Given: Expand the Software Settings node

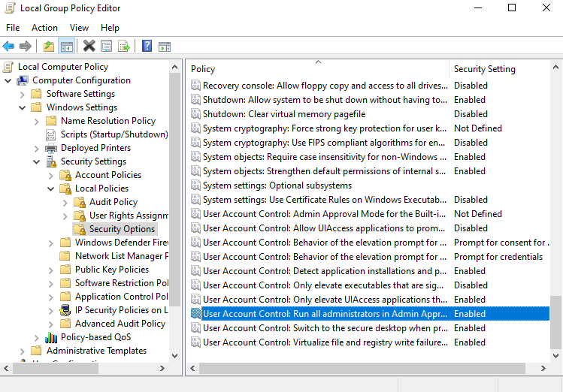Looking at the screenshot, I should tap(23, 95).
